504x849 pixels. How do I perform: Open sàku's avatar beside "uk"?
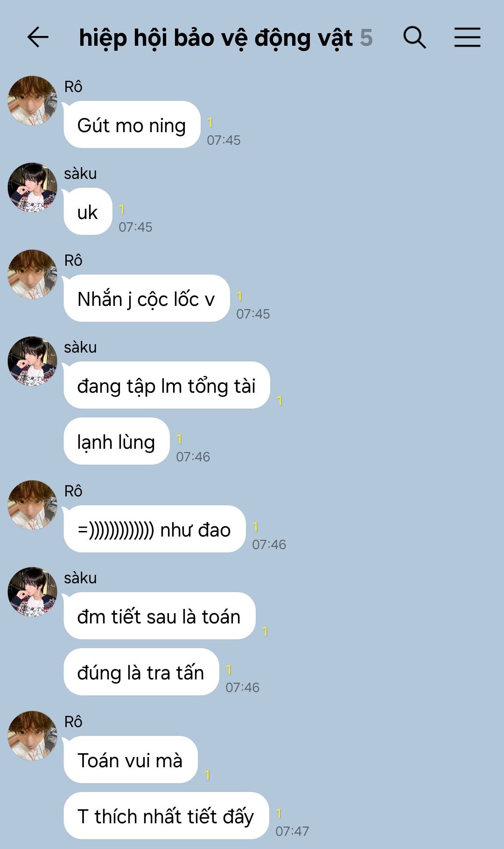pyautogui.click(x=32, y=187)
